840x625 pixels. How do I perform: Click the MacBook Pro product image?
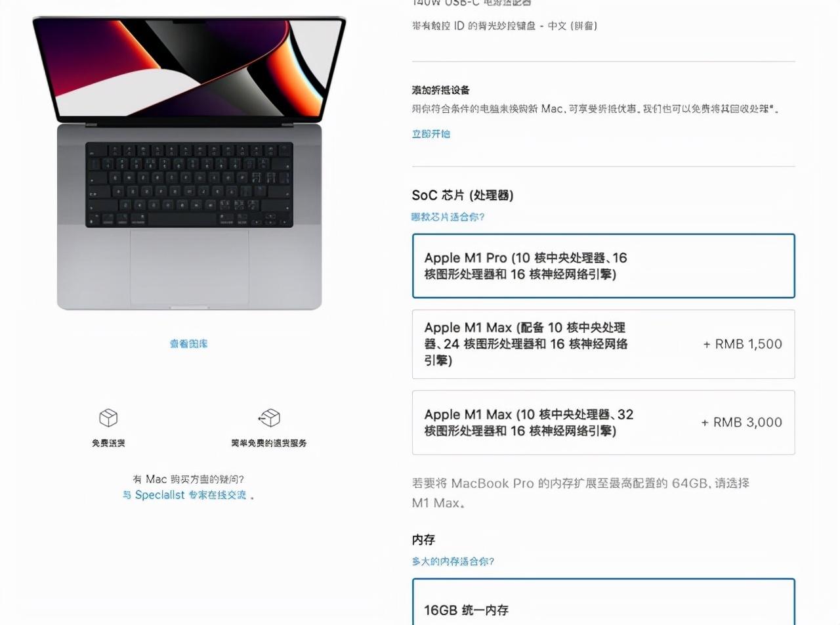coord(189,163)
